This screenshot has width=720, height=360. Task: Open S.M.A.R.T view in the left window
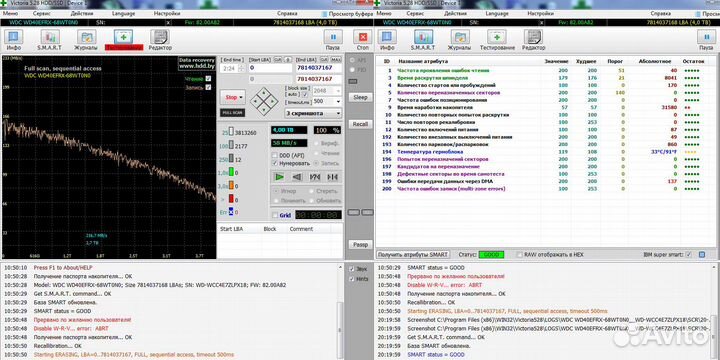50,38
